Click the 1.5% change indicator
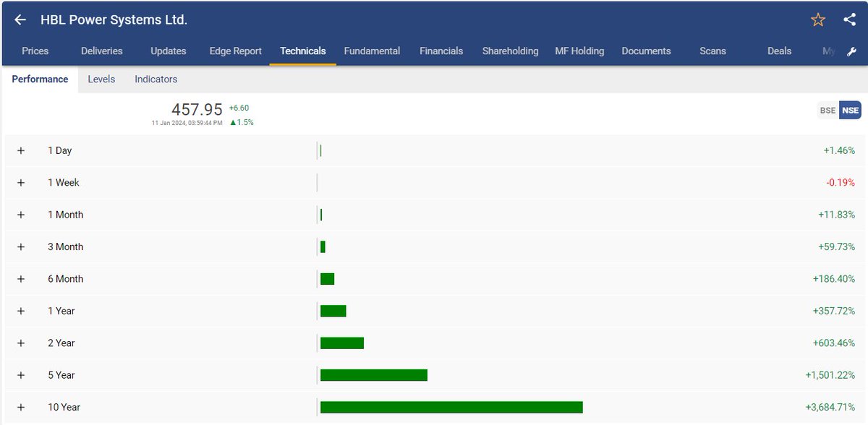868x425 pixels. point(242,122)
